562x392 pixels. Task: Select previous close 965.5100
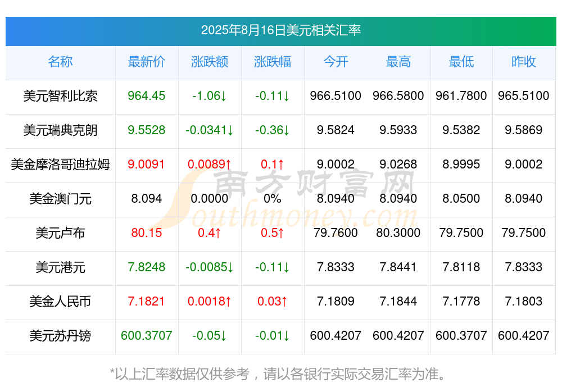coord(524,95)
